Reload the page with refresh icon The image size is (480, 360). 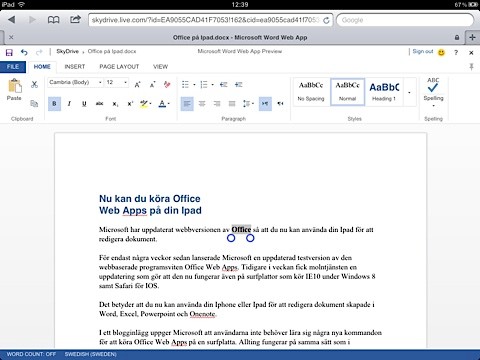[x=326, y=20]
